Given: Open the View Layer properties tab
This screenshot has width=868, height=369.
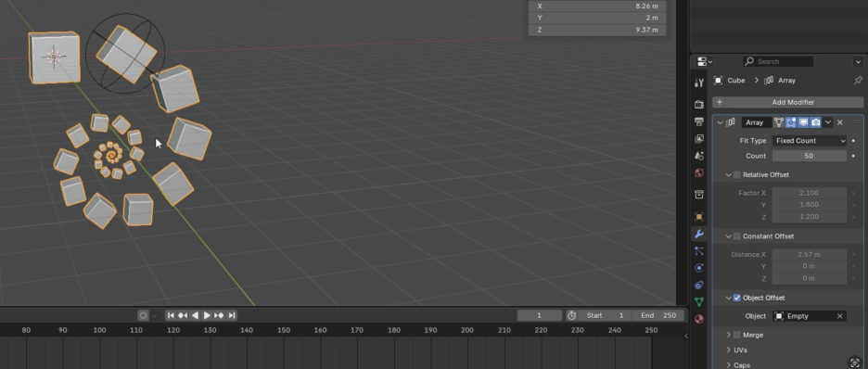Looking at the screenshot, I should (x=699, y=139).
